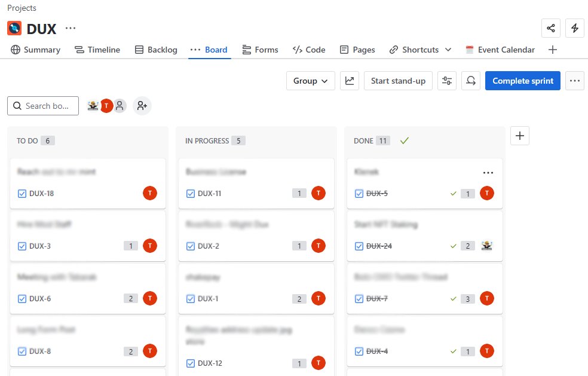
Task: Click the add people icon
Action: pyautogui.click(x=142, y=106)
